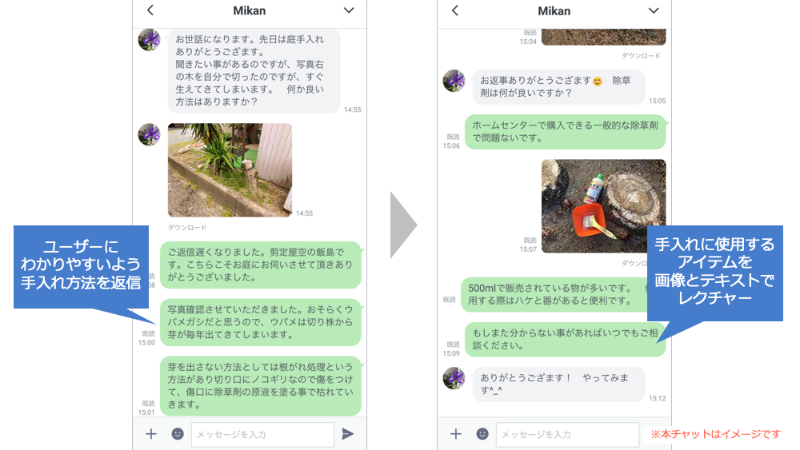Select the ホームセンター green message bubble
The height and width of the screenshot is (450, 800).
point(565,132)
